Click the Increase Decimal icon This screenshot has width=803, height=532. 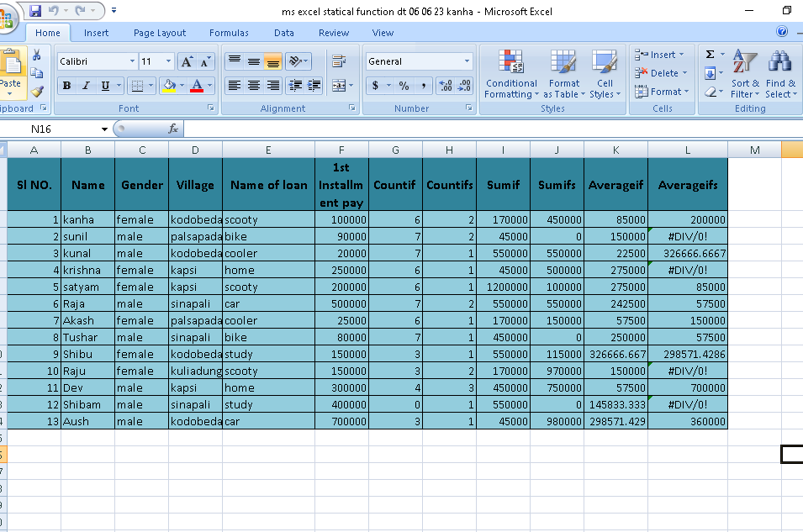(446, 86)
